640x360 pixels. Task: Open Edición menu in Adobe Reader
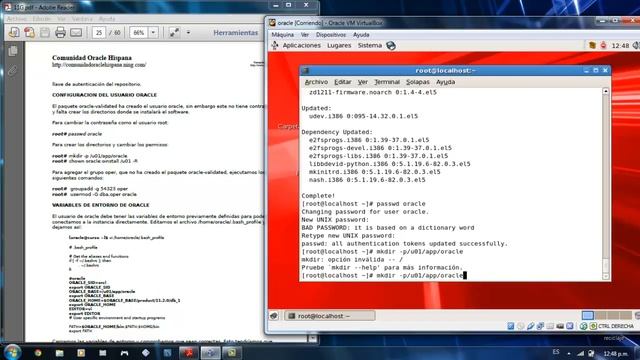click(42, 19)
